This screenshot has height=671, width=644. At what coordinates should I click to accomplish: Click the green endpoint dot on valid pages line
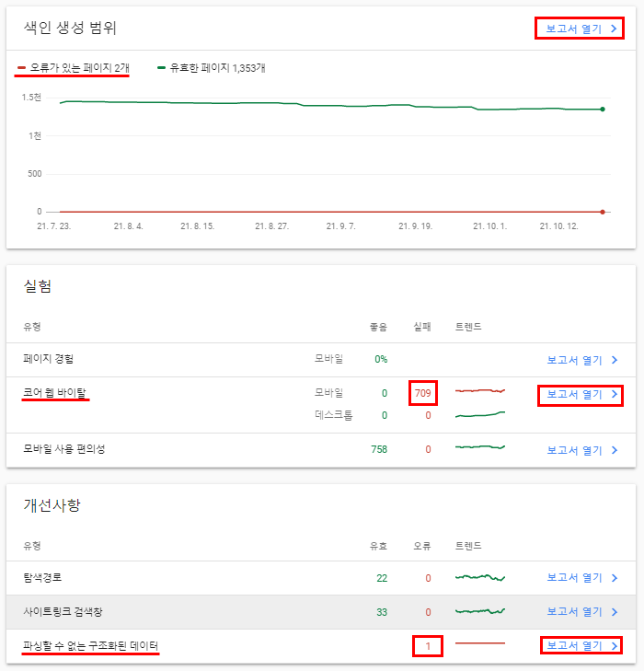603,110
